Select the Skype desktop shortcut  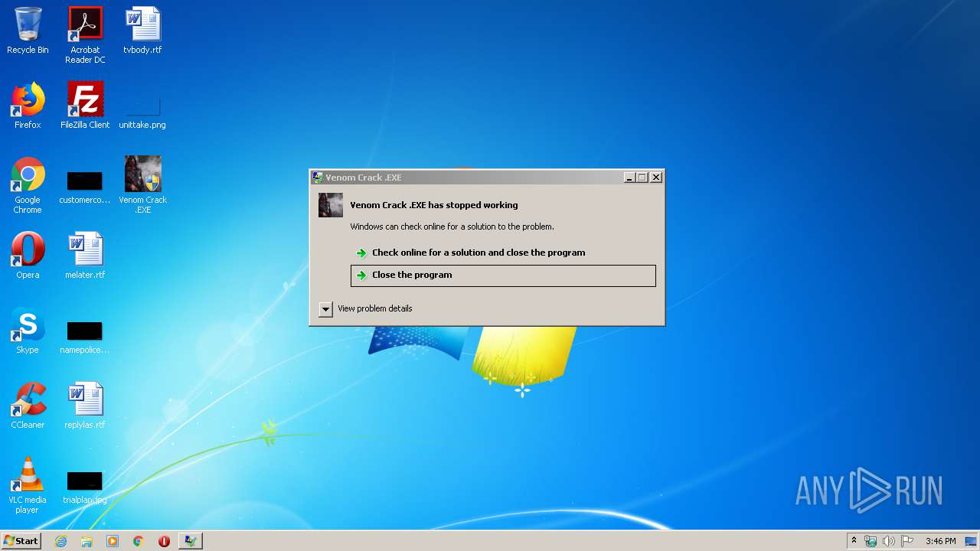tap(28, 331)
